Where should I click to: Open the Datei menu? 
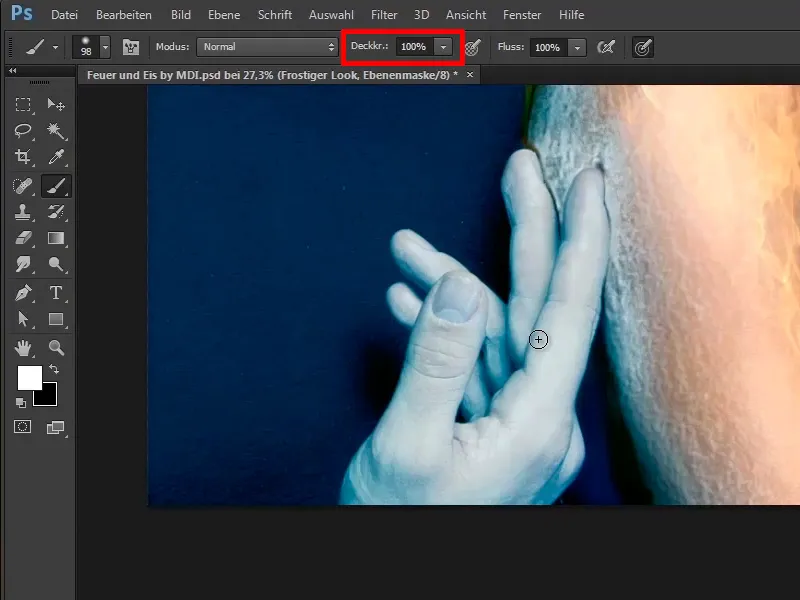[x=64, y=15]
